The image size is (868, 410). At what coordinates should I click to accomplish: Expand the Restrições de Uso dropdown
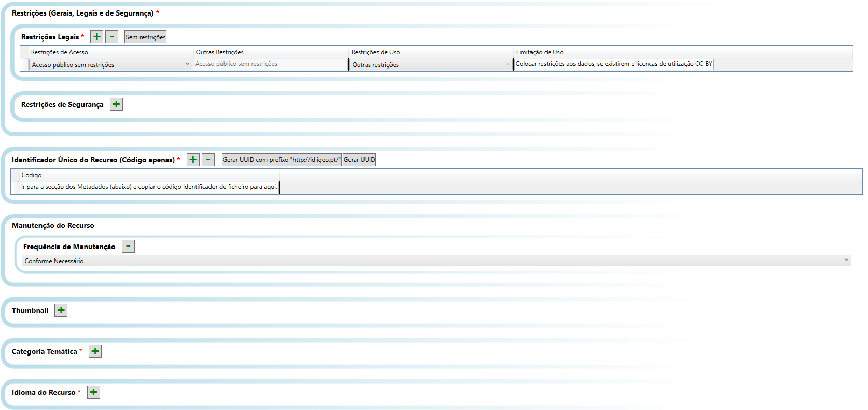point(430,64)
